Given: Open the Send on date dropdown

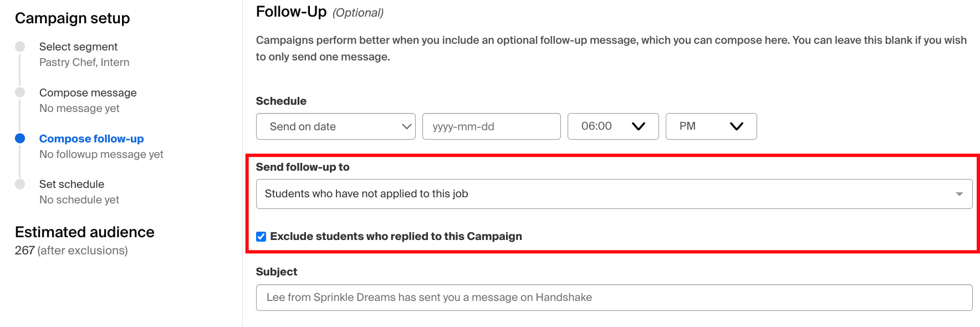Looking at the screenshot, I should click(335, 126).
